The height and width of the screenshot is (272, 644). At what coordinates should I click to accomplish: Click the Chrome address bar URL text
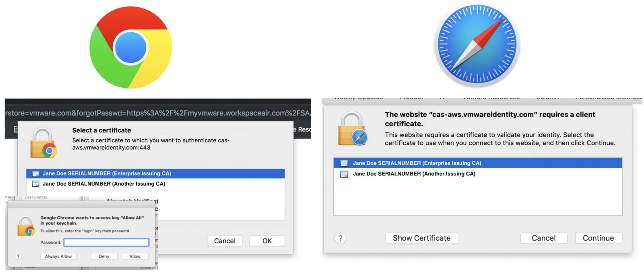pyautogui.click(x=158, y=113)
